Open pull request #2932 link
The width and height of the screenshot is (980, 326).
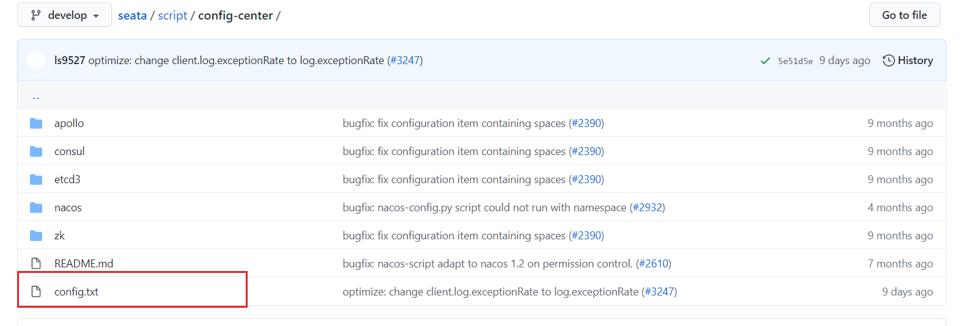coord(647,208)
